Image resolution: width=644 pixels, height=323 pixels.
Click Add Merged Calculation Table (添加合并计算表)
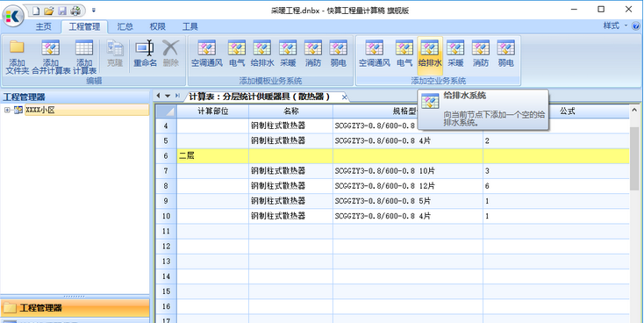coord(51,57)
